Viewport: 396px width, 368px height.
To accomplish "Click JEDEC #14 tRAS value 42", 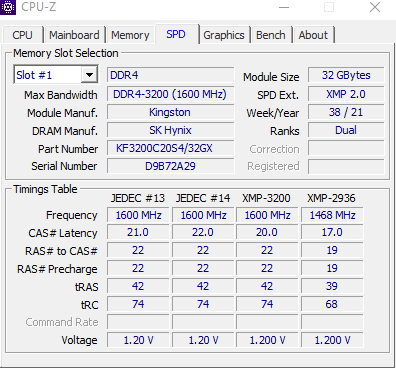I will click(203, 286).
